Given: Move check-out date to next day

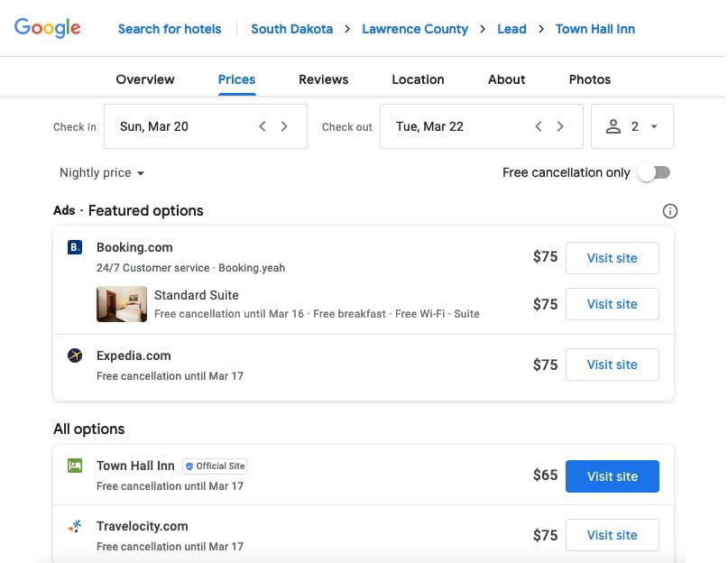Looking at the screenshot, I should (560, 126).
